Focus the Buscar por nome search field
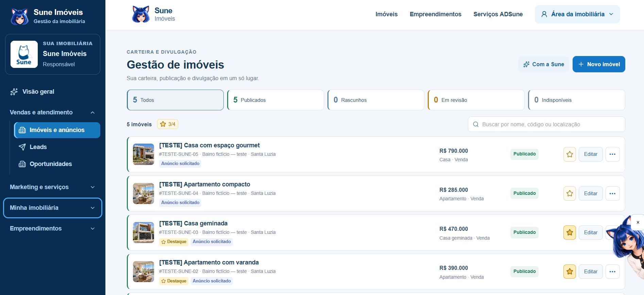The height and width of the screenshot is (295, 644). pyautogui.click(x=546, y=124)
